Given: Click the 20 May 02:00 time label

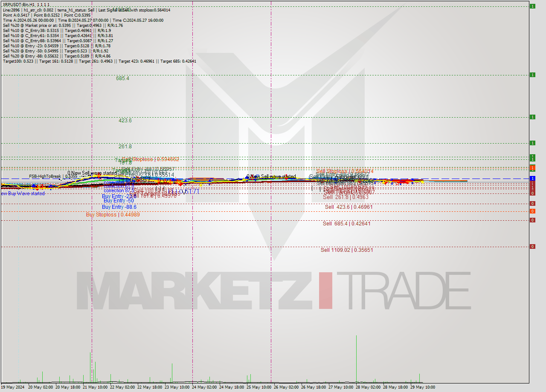Looking at the screenshot, I should click(40, 387).
